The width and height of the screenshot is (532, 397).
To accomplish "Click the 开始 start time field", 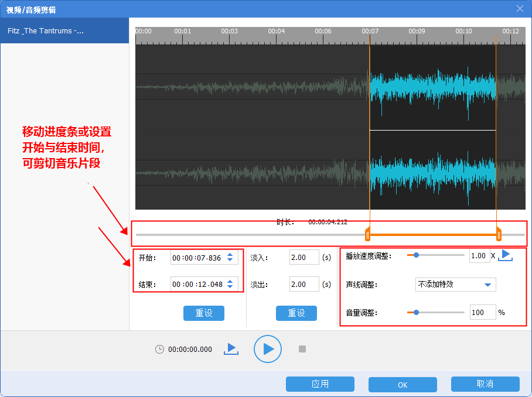I will (x=204, y=258).
